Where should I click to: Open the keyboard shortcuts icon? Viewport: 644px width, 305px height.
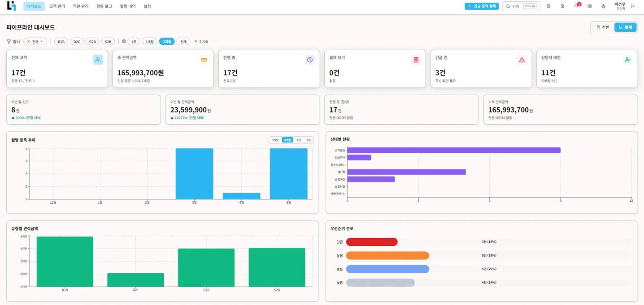click(x=589, y=6)
